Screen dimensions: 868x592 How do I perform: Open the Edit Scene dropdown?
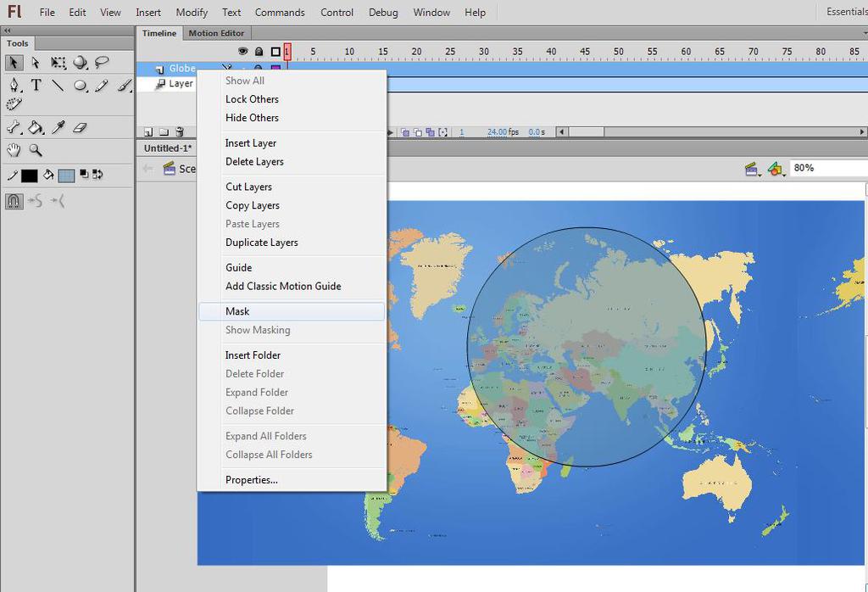click(x=752, y=170)
